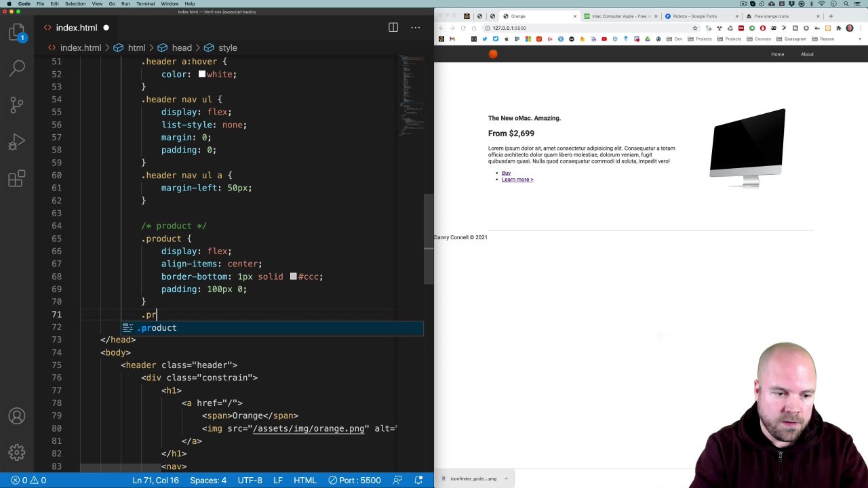Open HTML language mode selector
868x488 pixels.
pos(304,480)
